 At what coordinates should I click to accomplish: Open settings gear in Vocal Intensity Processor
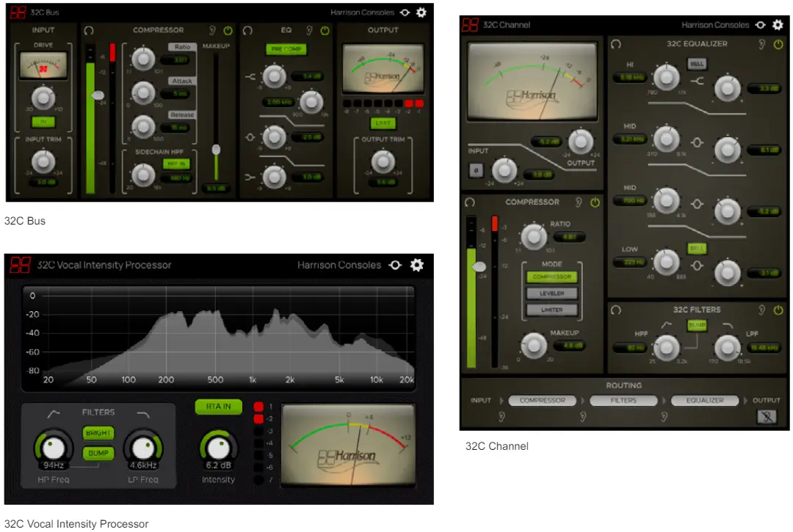[x=417, y=265]
